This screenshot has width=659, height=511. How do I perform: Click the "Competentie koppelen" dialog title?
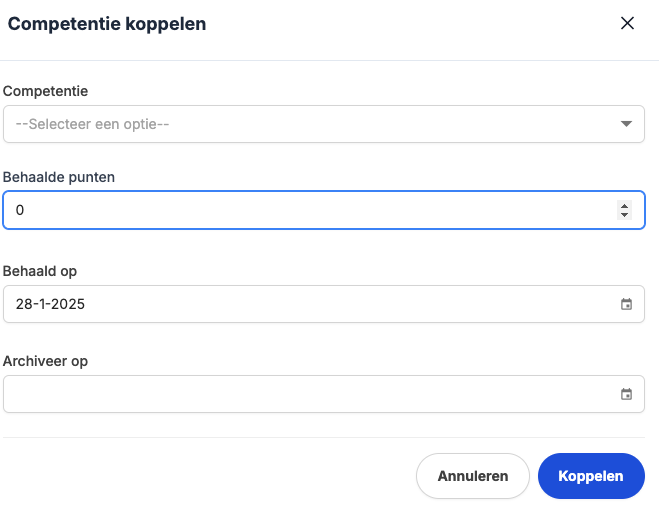[x=107, y=24]
